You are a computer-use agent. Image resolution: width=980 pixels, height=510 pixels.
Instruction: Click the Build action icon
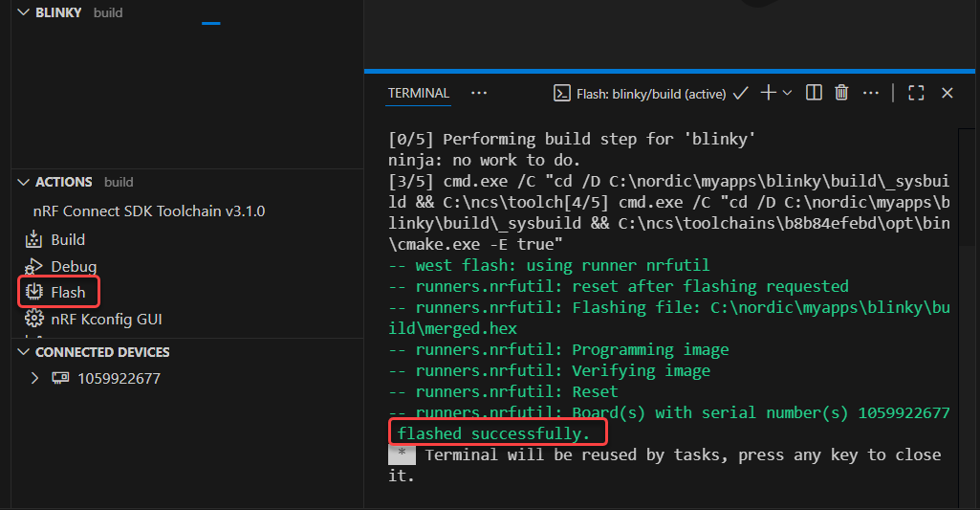tap(34, 240)
